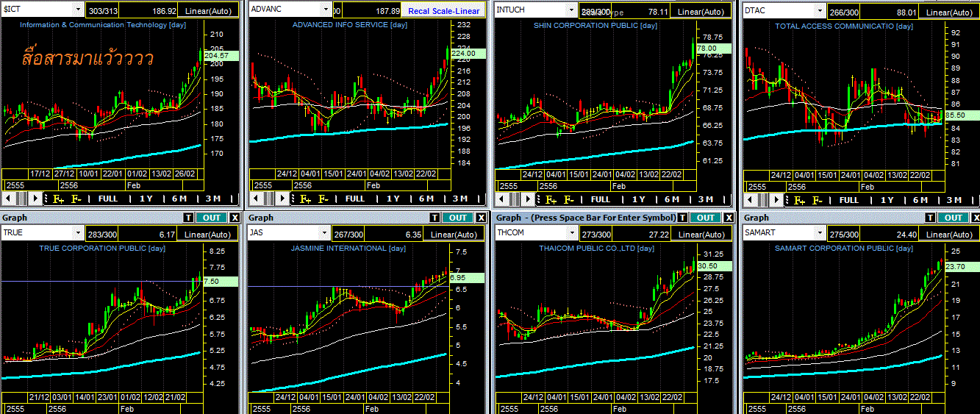Select FULL range under $ICT chart
Viewport: 980px width, 414px height.
point(107,199)
